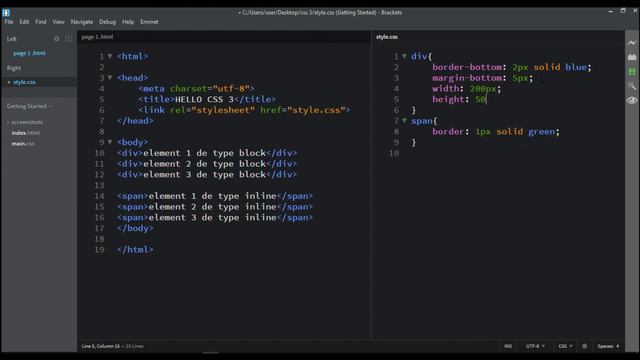
Task: Click the cursor position Line 5, Column 15
Action: (x=101, y=346)
